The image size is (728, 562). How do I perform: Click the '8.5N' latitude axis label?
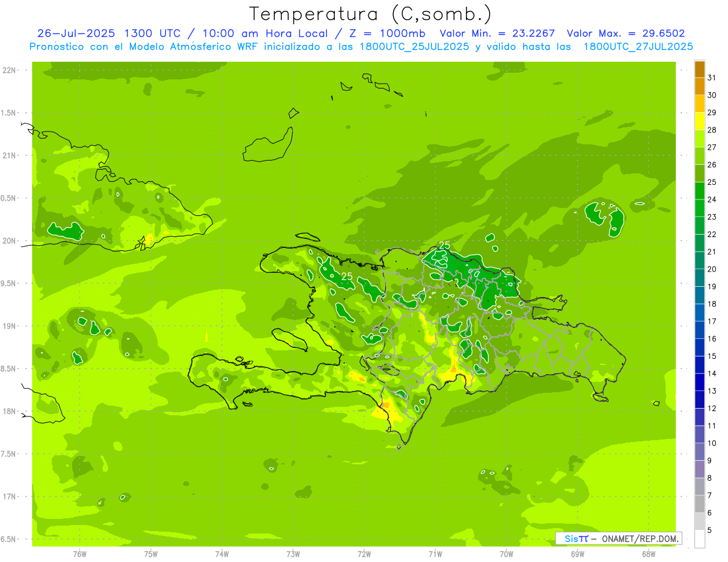click(x=8, y=369)
